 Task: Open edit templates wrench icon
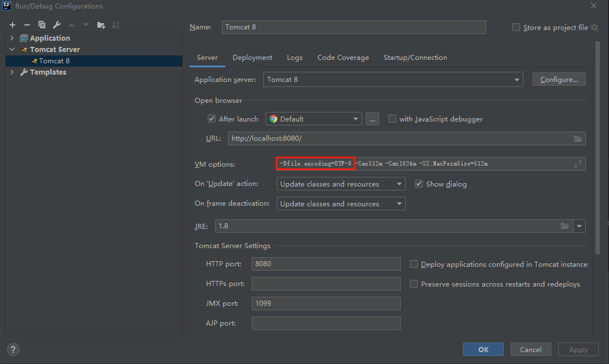pos(57,25)
